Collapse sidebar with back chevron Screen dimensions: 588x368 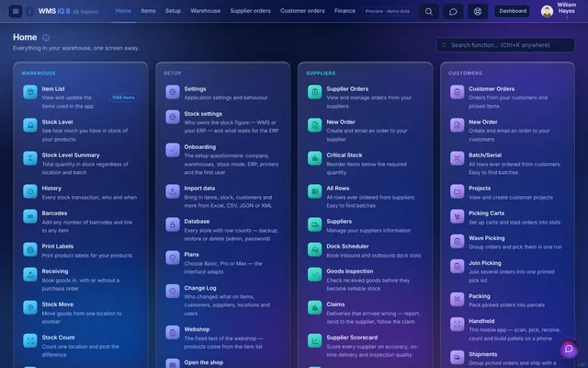[30, 11]
